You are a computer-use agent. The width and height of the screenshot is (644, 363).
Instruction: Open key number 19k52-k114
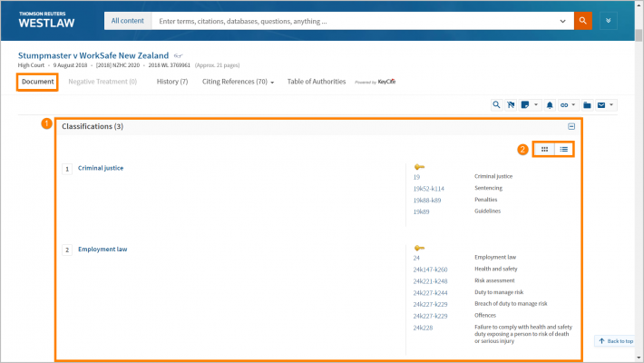click(429, 189)
